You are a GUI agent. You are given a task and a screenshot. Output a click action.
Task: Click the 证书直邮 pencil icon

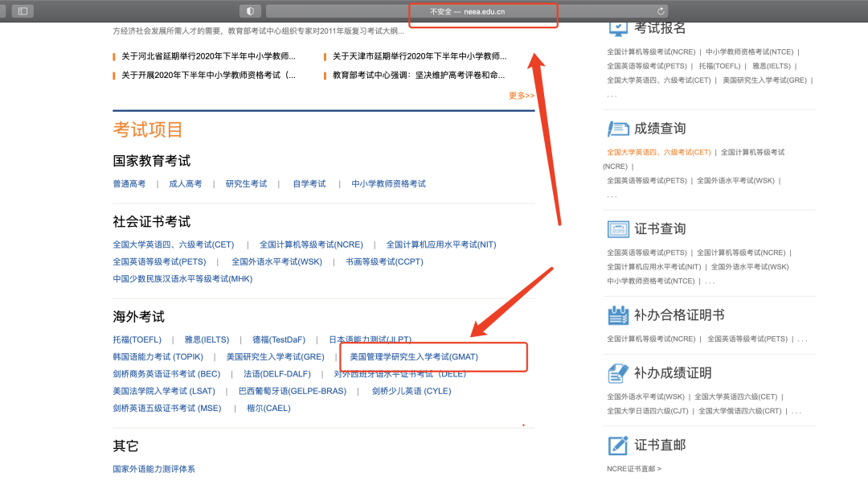(x=618, y=445)
